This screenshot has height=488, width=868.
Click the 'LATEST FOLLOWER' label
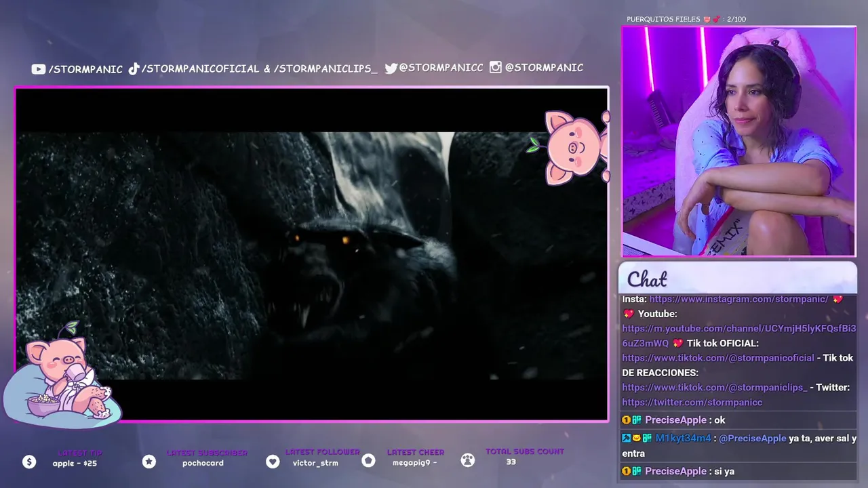click(323, 452)
